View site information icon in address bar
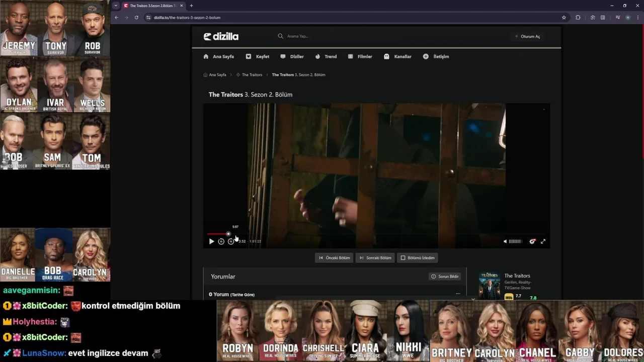Image resolution: width=644 pixels, height=362 pixels. pyautogui.click(x=148, y=18)
